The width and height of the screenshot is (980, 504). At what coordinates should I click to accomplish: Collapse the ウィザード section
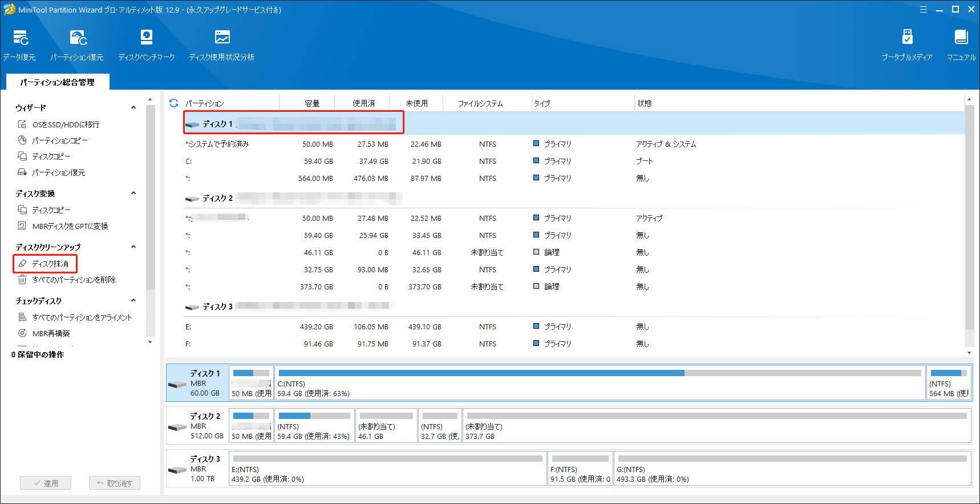(x=133, y=107)
